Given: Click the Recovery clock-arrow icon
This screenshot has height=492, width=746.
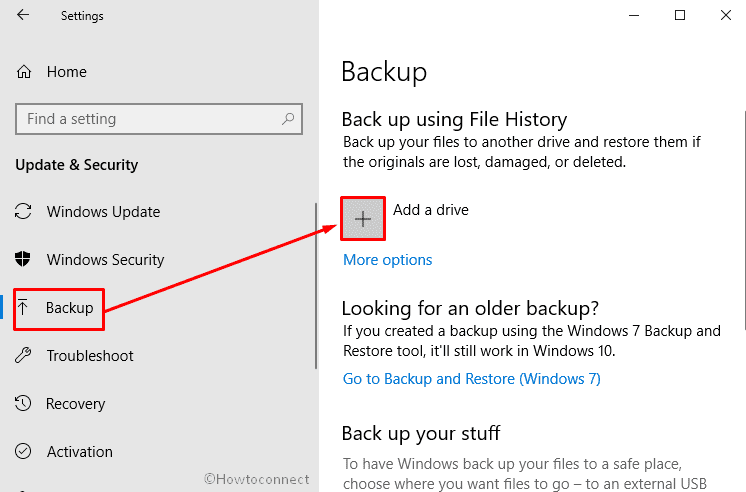Looking at the screenshot, I should tap(23, 403).
